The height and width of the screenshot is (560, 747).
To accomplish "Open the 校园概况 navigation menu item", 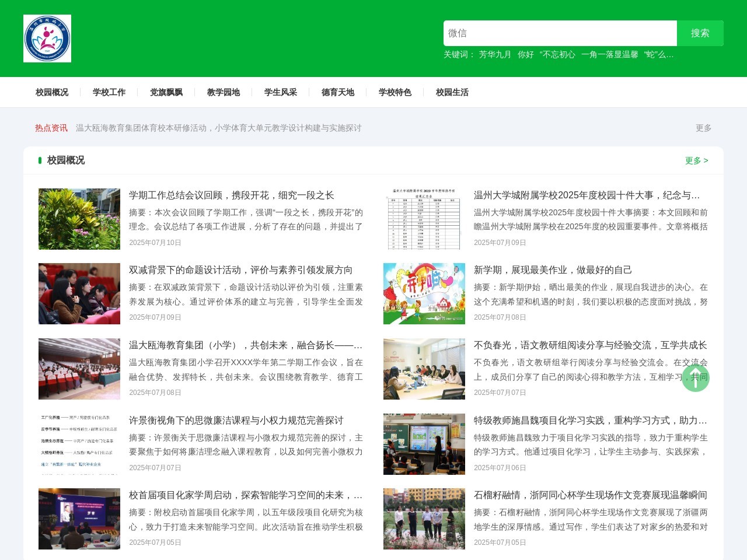I will (x=51, y=92).
